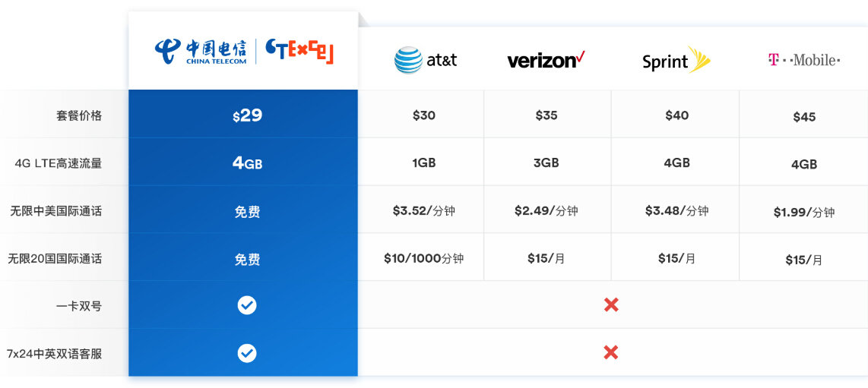Click the T-Mobile logo
Screen dimensions: 868x388
coord(804,60)
